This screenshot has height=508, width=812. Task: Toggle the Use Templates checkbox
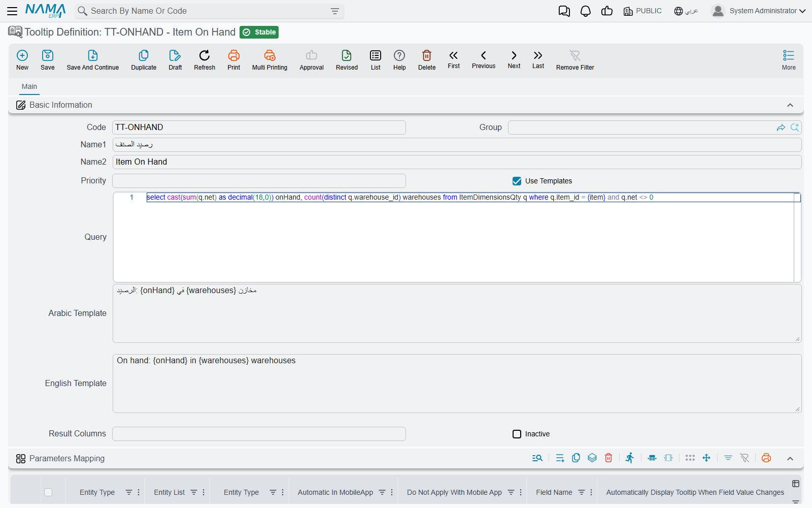pyautogui.click(x=517, y=181)
